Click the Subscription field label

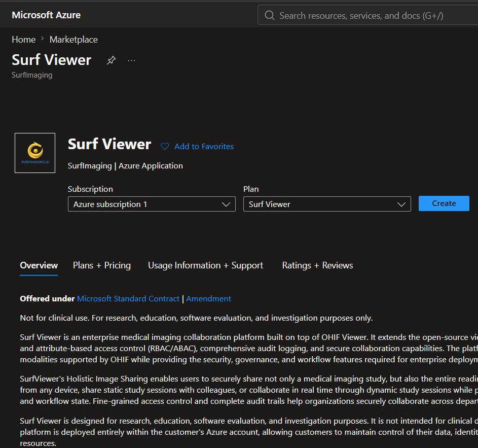coord(90,189)
